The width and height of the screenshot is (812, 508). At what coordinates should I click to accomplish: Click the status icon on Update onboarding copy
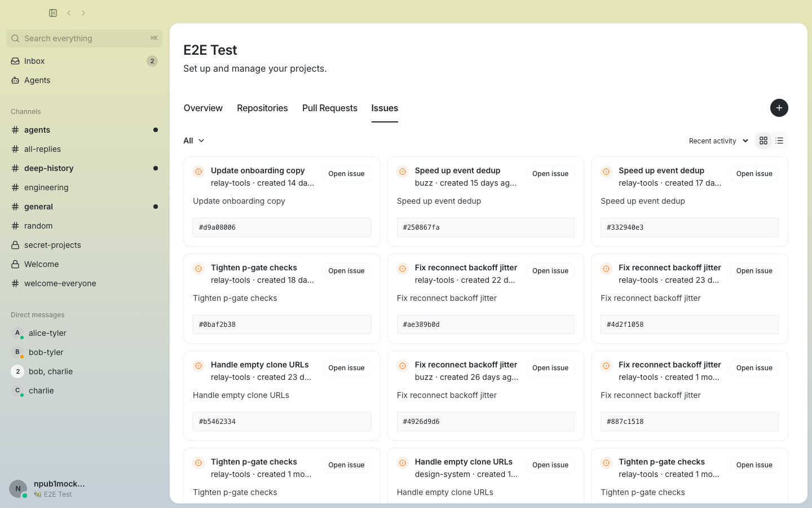[198, 172]
